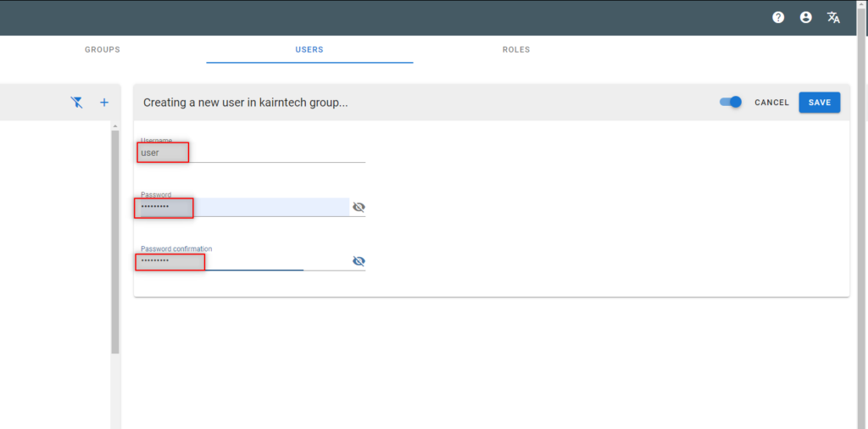This screenshot has width=868, height=429.
Task: Click the user list scrollbar thumb
Action: (115, 242)
